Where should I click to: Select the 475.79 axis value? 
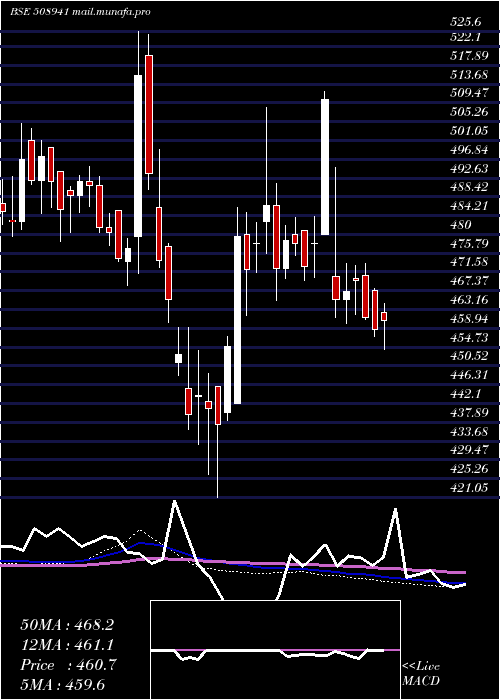coord(469,243)
